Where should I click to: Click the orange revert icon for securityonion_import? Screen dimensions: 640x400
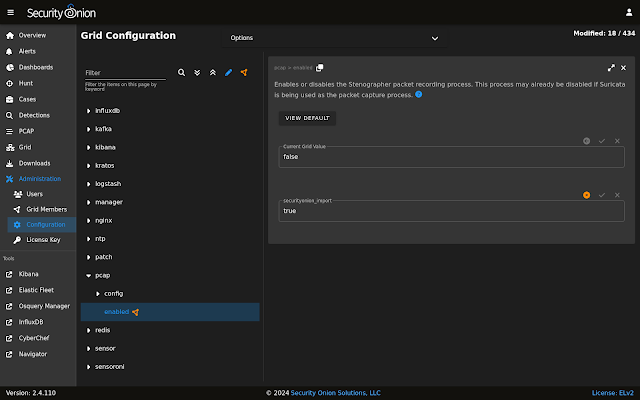point(587,195)
